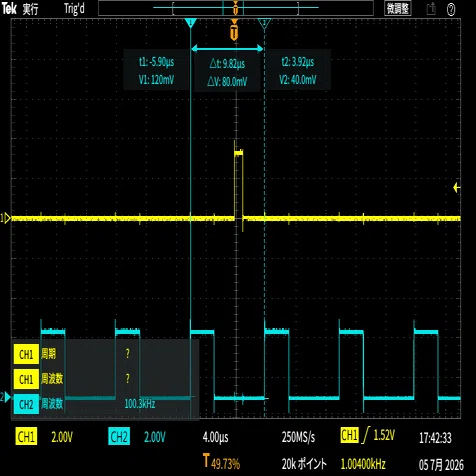This screenshot has width=476, height=476.
Task: Select the orange trigger position T marker
Action: point(234,32)
